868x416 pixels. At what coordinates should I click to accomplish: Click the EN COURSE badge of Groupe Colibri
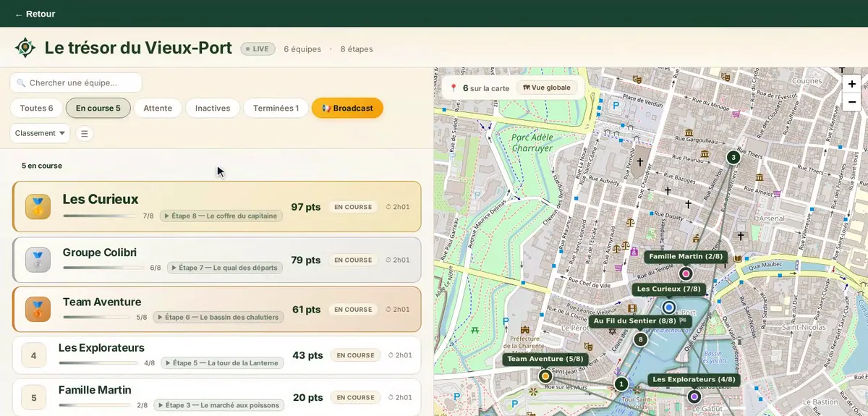pyautogui.click(x=353, y=260)
